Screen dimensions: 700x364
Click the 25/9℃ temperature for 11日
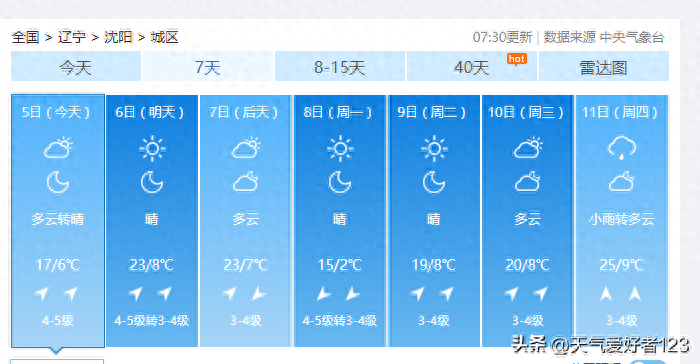(x=621, y=265)
